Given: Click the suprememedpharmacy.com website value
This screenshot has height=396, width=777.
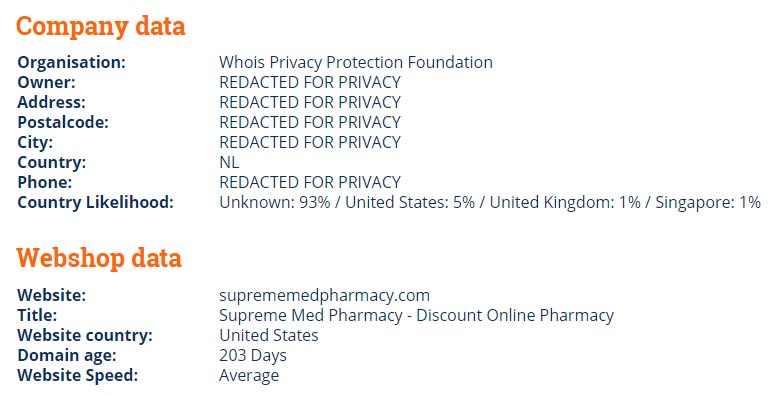Looking at the screenshot, I should point(325,295).
